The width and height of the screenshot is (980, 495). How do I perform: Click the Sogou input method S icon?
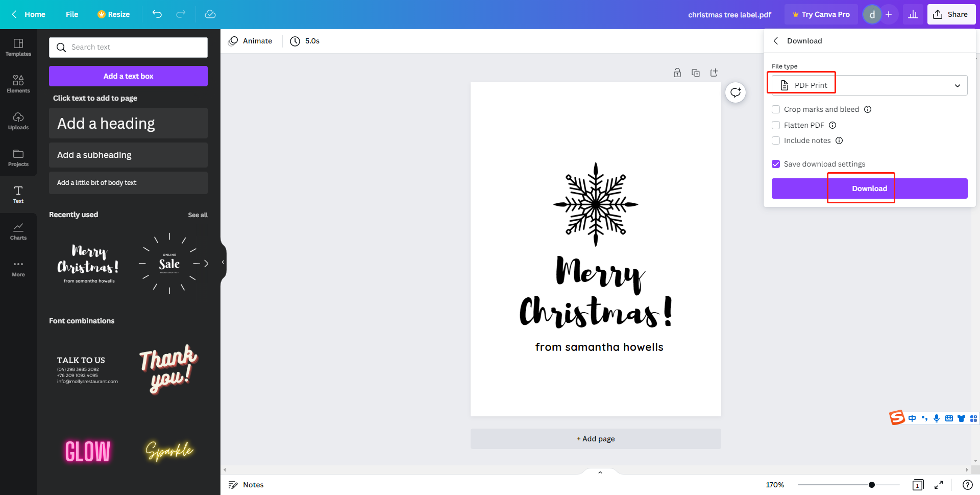tap(897, 418)
